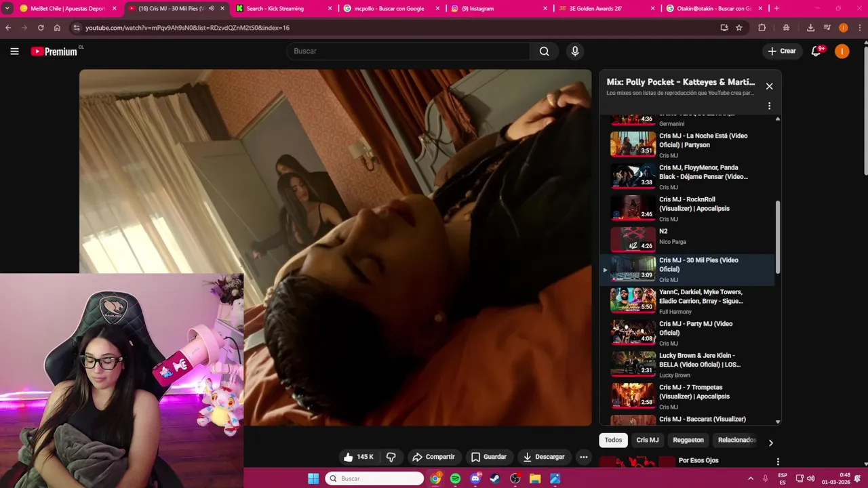Click the YouTube search magnifier button
The width and height of the screenshot is (868, 488).
point(544,51)
